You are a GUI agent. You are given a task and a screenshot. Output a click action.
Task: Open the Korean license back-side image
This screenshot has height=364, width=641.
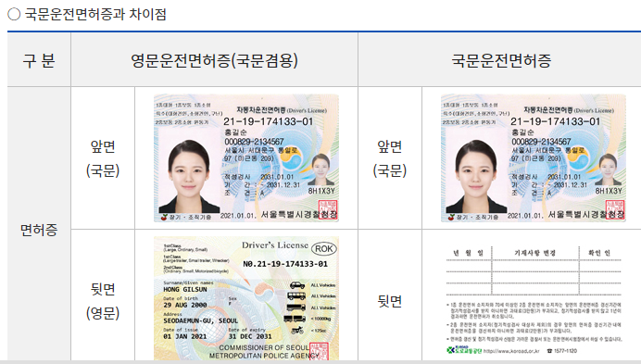[534, 299]
